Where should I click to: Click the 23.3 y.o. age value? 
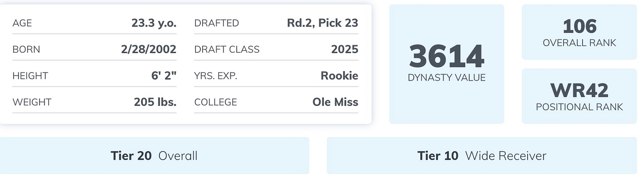[154, 23]
